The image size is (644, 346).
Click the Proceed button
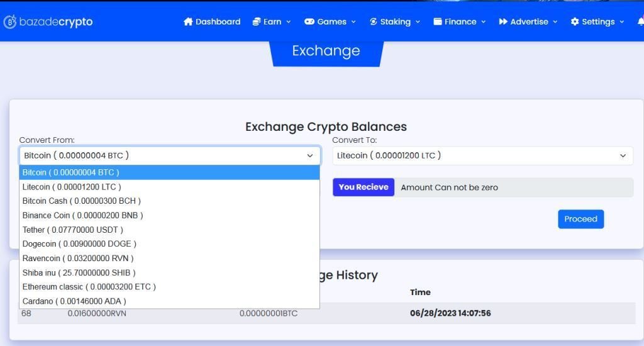point(580,219)
